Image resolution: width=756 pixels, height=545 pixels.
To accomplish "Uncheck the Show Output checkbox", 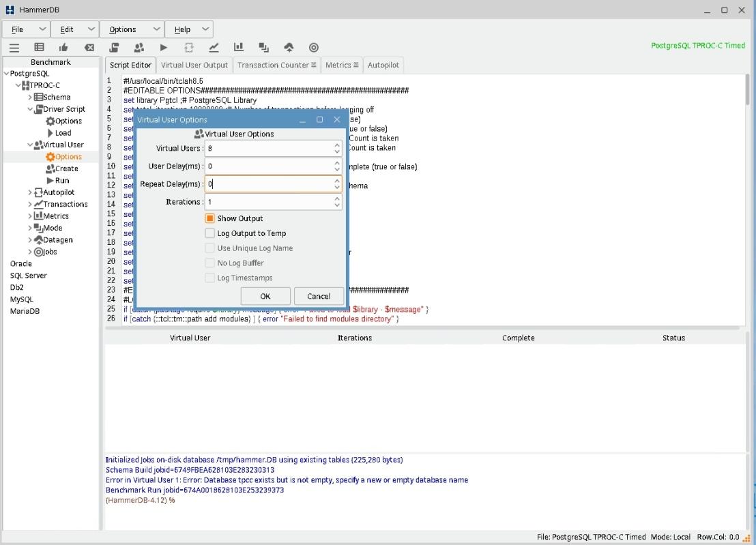I will click(210, 218).
